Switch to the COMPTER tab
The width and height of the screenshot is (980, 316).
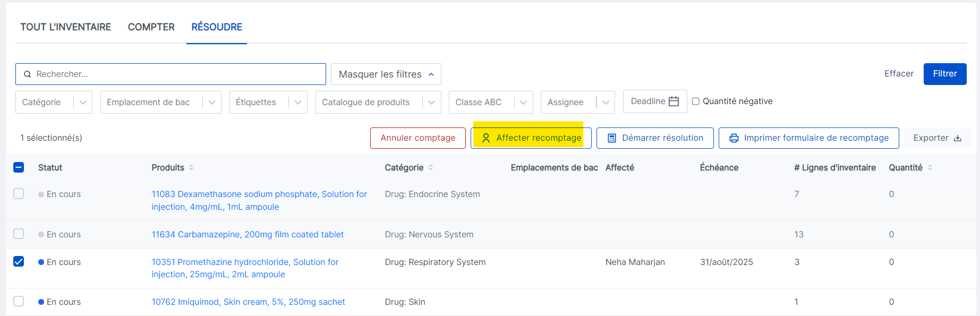[x=151, y=27]
